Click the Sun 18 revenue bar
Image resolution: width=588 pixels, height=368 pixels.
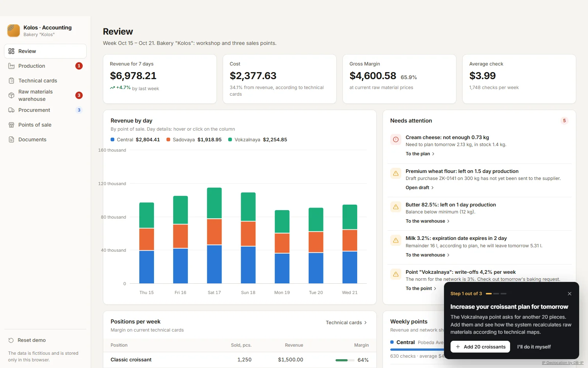click(x=248, y=238)
